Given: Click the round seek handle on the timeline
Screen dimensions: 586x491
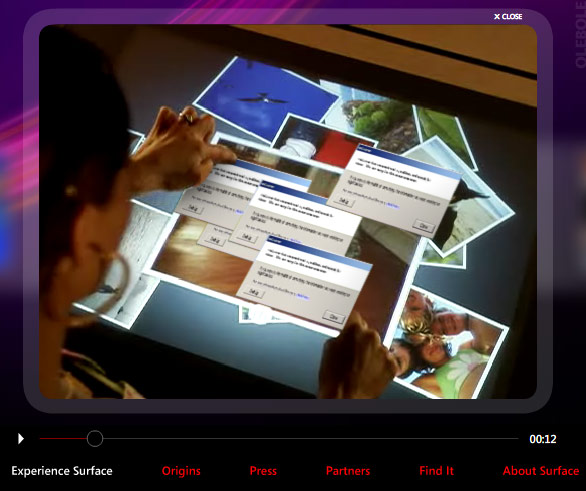Looking at the screenshot, I should (95, 438).
